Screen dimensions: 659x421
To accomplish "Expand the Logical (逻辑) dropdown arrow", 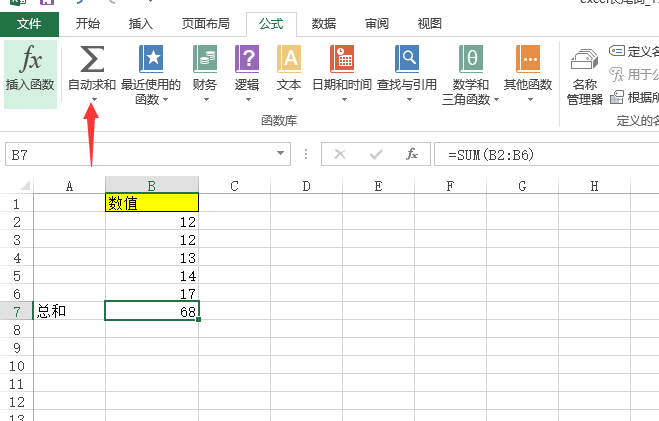I will tap(248, 100).
